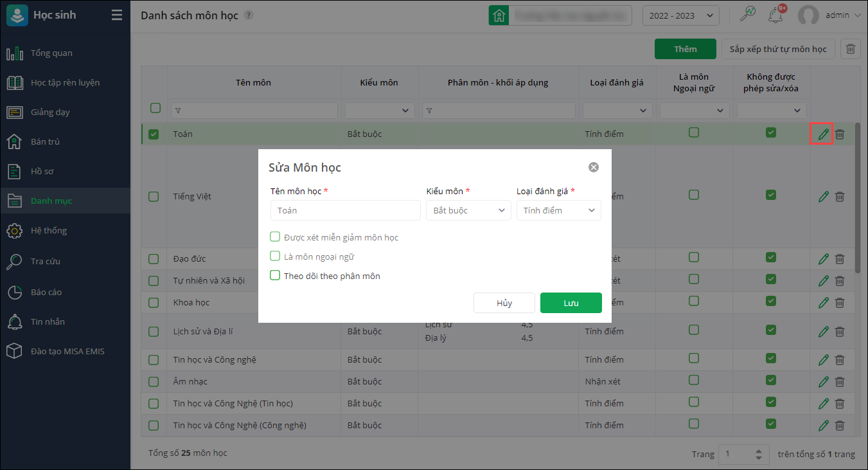Viewport: 868px width, 470px height.
Task: Click the delete trash icon beside sort button
Action: point(850,49)
